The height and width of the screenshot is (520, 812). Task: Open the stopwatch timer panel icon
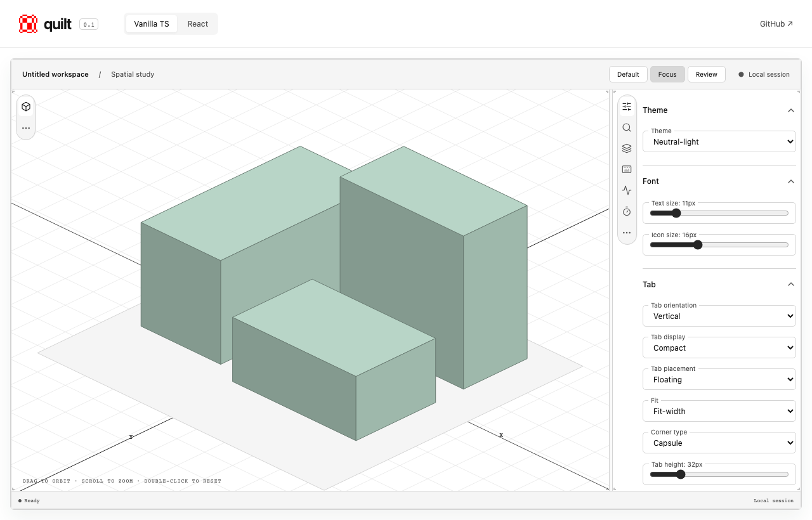(x=627, y=211)
